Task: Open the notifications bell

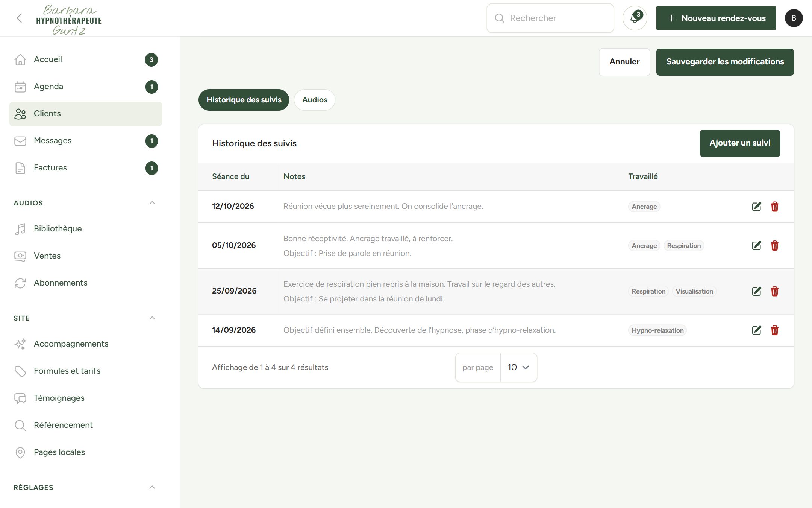Action: click(x=635, y=18)
